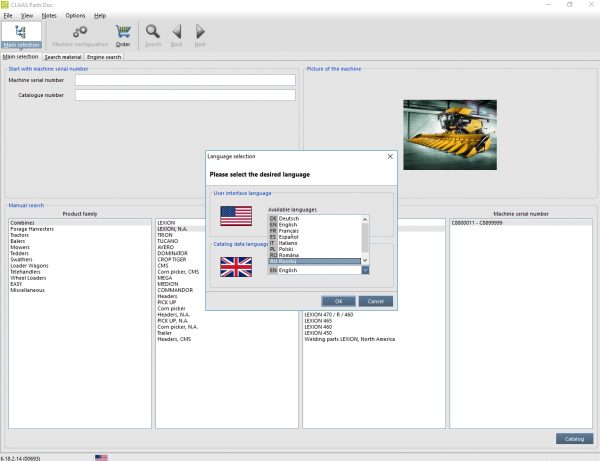Open the Options menu
Image resolution: width=600 pixels, height=461 pixels.
[x=75, y=16]
